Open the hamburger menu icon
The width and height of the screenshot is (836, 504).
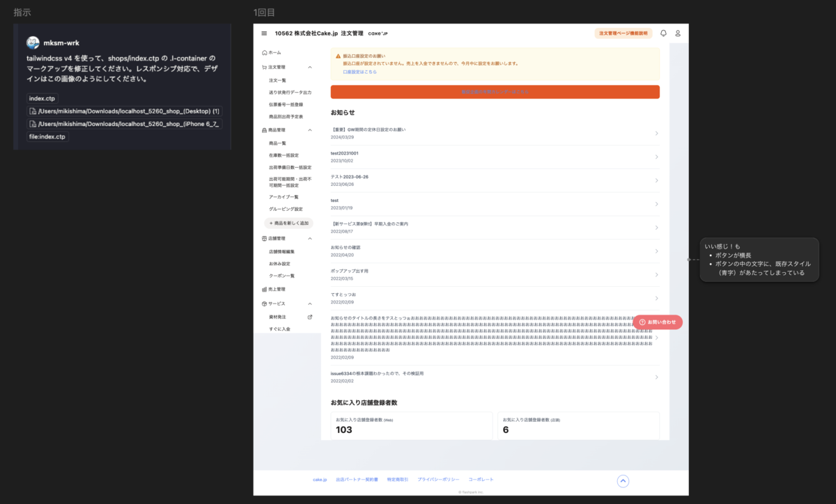(264, 33)
